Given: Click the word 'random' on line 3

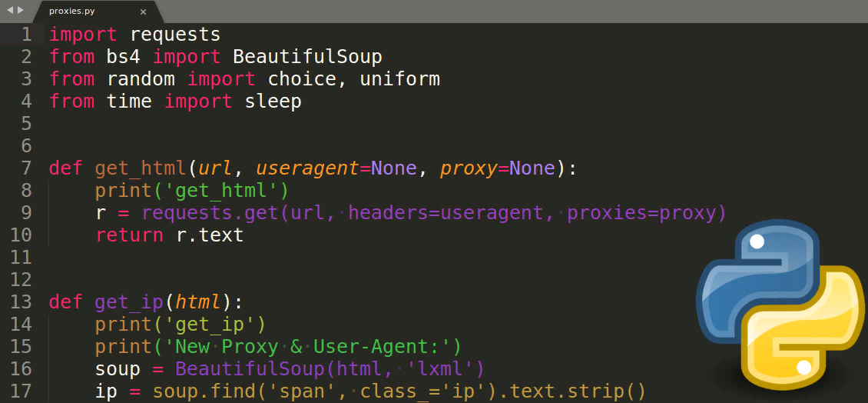Looking at the screenshot, I should (141, 79).
